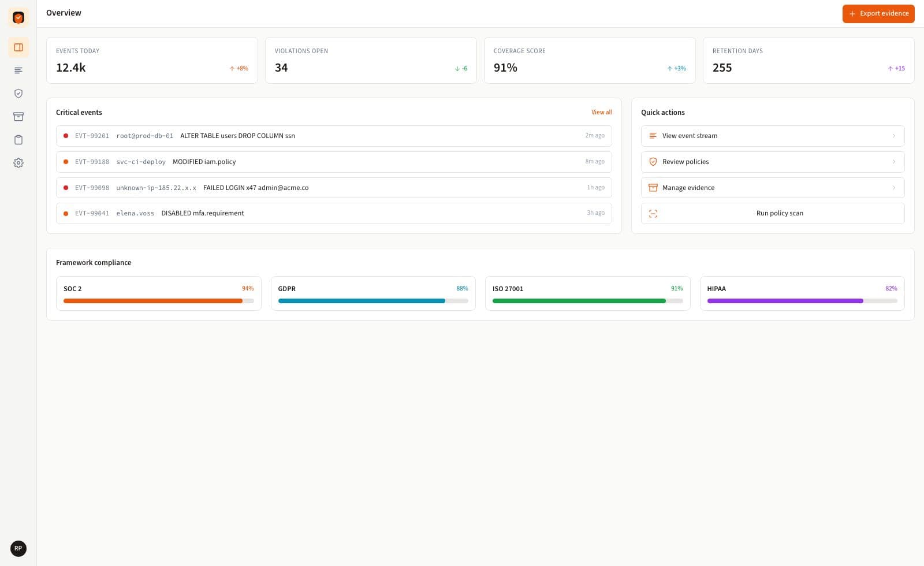The height and width of the screenshot is (566, 924).
Task: Click the Framework compliance heading
Action: click(94, 262)
